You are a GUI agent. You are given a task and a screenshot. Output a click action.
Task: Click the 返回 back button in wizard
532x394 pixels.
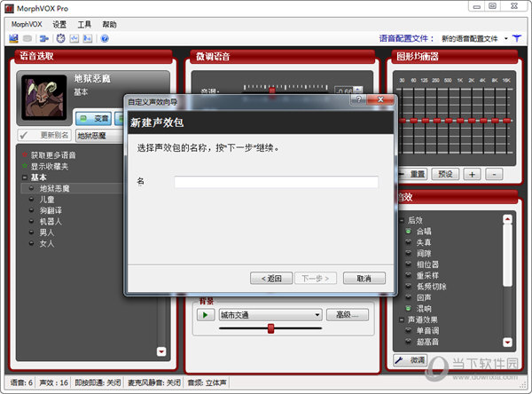click(271, 279)
